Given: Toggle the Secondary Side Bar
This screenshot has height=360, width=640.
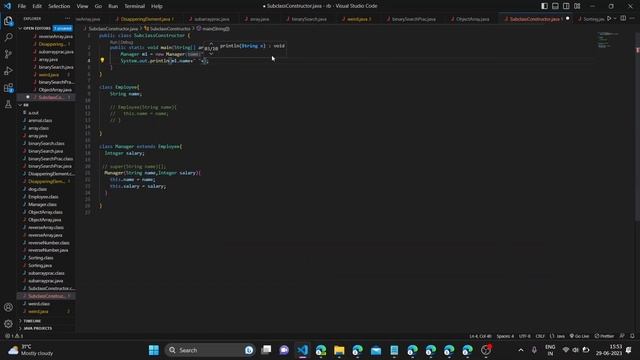Looking at the screenshot, I should 566,6.
